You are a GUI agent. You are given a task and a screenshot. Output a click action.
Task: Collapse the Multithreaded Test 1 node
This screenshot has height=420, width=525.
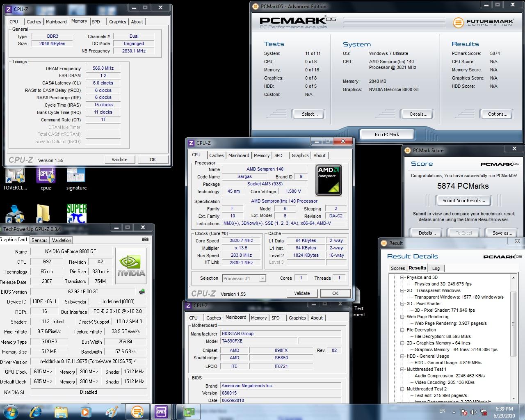click(403, 370)
